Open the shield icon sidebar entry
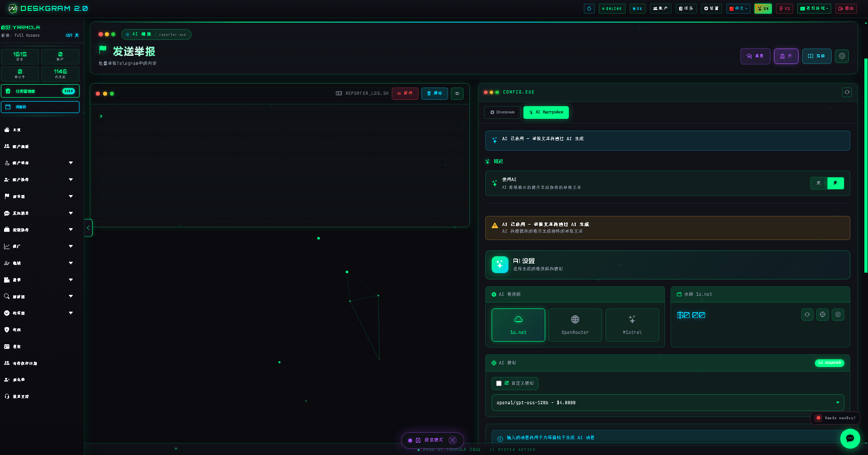868x455 pixels. [7, 330]
